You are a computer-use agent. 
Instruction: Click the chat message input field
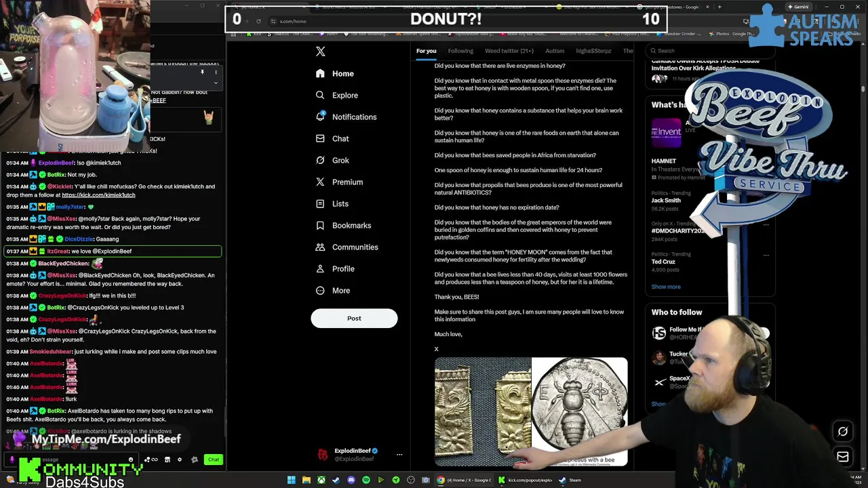click(71, 460)
